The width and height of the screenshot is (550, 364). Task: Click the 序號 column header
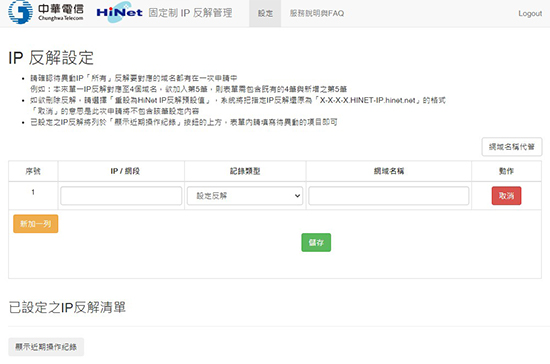point(33,171)
